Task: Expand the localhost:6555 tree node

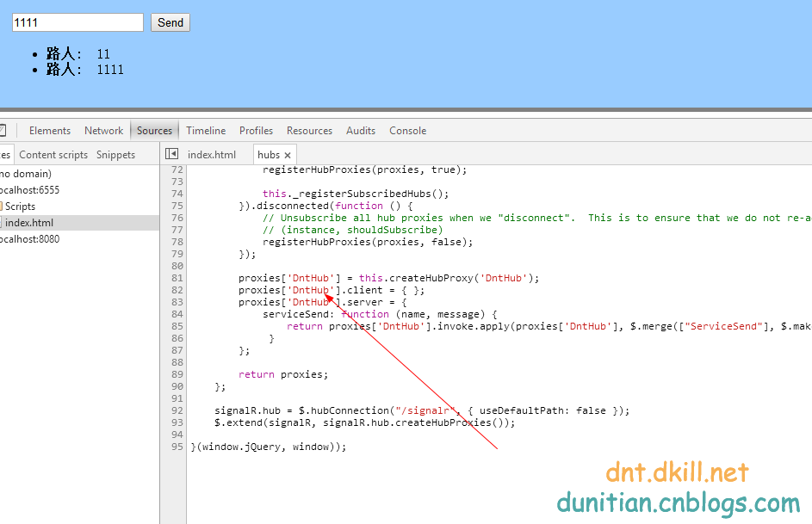Action: click(29, 190)
